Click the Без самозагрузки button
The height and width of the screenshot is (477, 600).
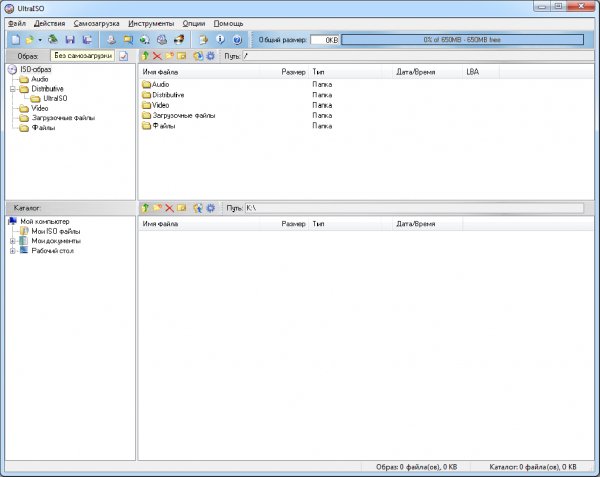point(83,56)
